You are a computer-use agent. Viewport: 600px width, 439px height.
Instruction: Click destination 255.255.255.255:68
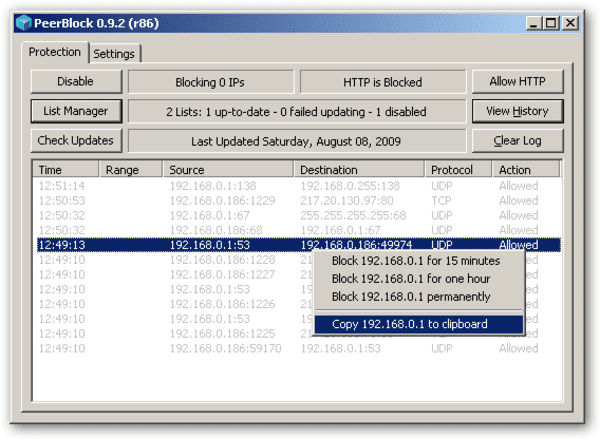tap(353, 215)
